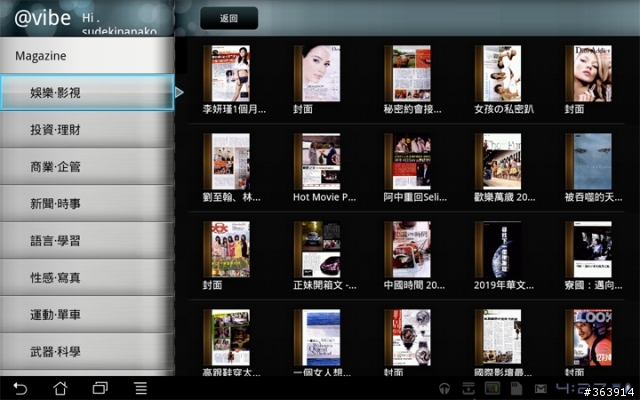Open the 武器·科學 category
640x400 pixels.
87,351
